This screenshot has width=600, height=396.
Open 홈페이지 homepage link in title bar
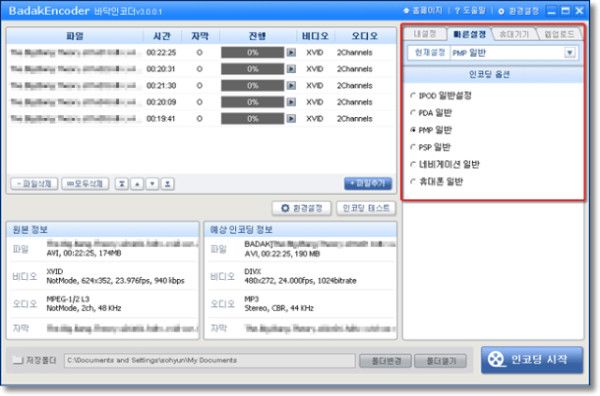(423, 11)
